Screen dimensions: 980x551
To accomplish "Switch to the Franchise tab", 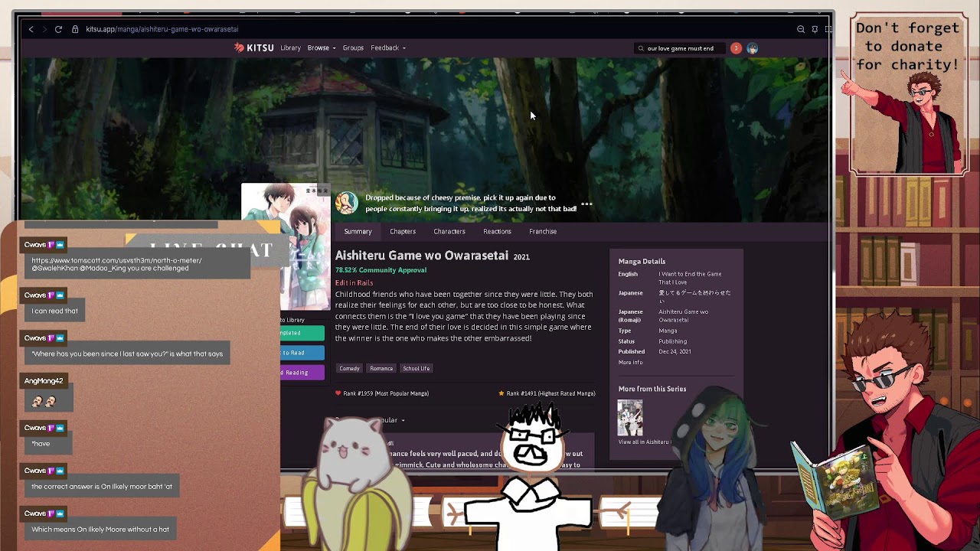I will 543,231.
